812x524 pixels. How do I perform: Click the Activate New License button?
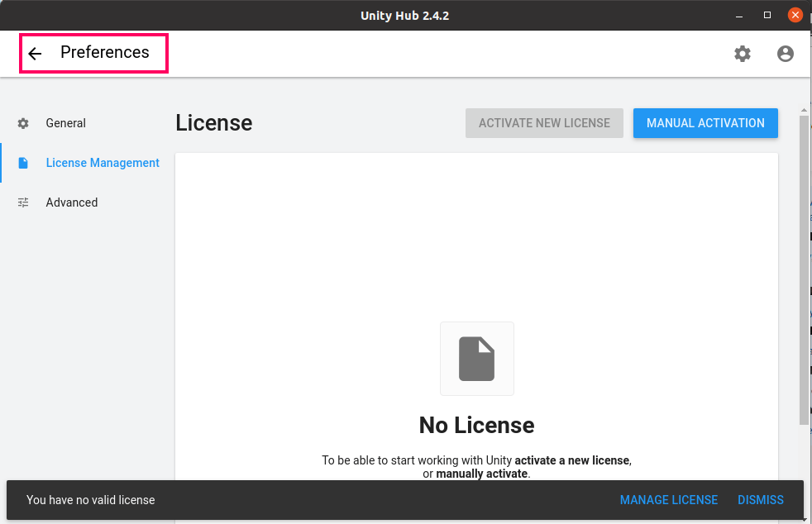pyautogui.click(x=544, y=123)
